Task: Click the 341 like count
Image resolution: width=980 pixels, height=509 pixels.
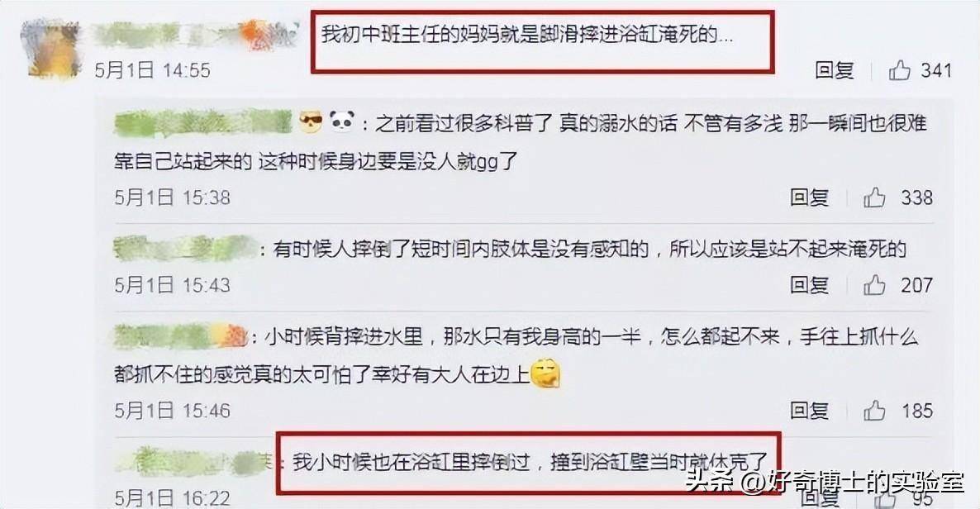Action: pos(935,70)
